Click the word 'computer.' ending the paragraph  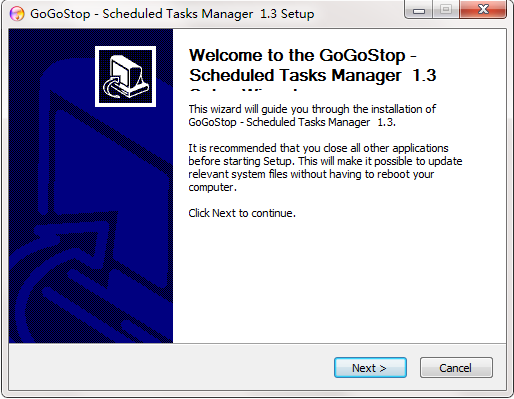[212, 187]
